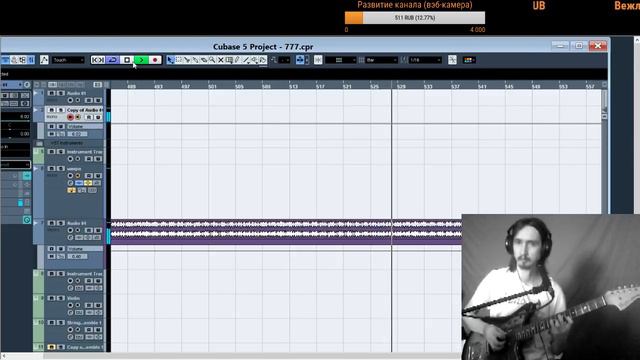Click the audio waveform event
640x360 pixels.
(x=286, y=232)
